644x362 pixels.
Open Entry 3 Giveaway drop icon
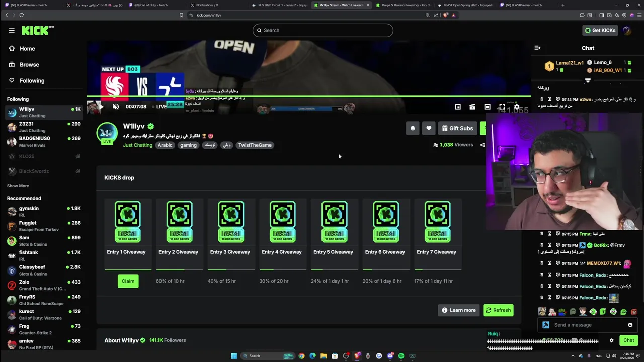point(231,222)
